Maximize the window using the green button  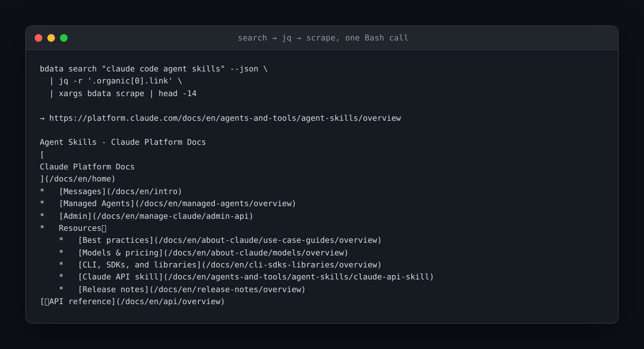64,38
